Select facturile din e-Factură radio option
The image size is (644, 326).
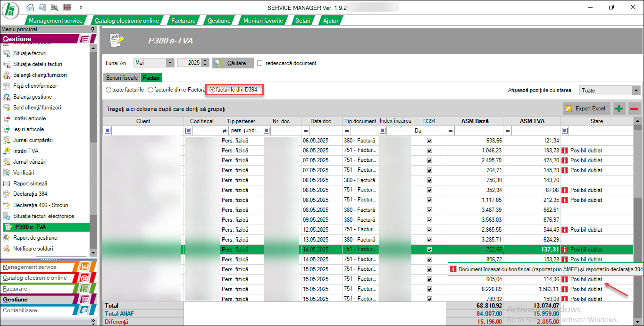coord(151,90)
